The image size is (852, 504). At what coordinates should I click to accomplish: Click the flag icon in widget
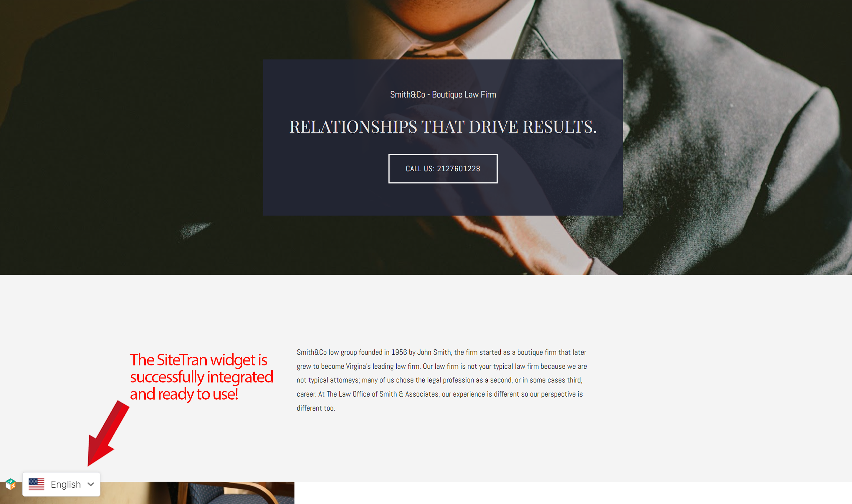37,484
